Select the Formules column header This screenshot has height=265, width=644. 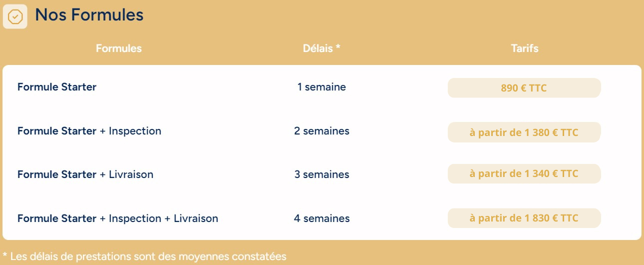pos(119,48)
